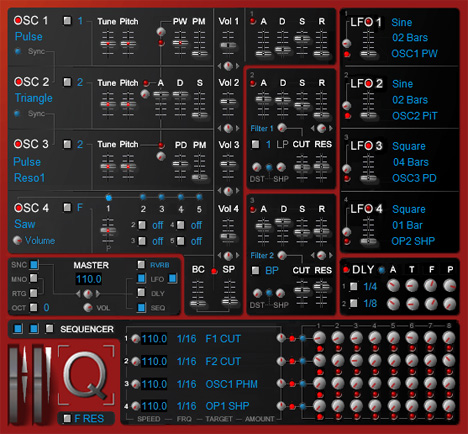Click the OSC 1 routing square button
468x434 pixels.
(67, 21)
